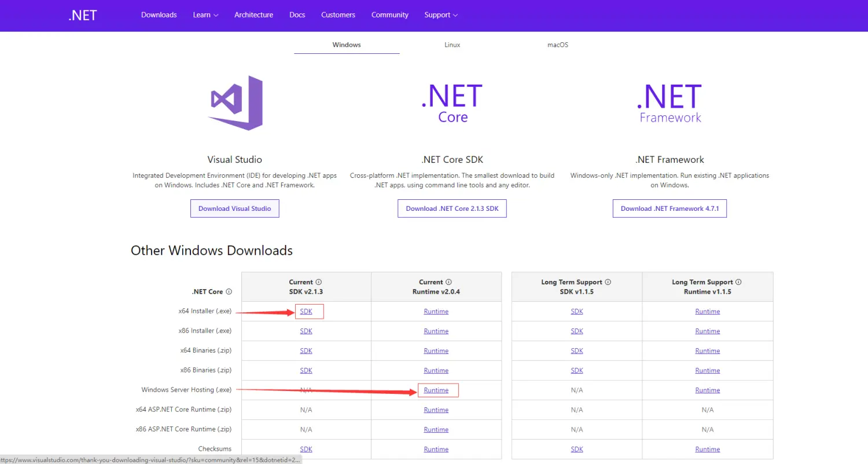Switch to the Linux tab
Screen dimensions: 868x464
coord(453,45)
